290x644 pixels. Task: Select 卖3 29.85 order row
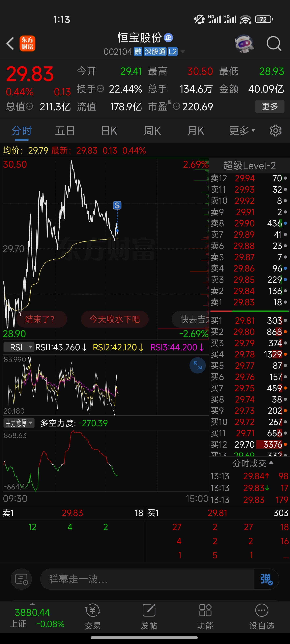point(249,280)
